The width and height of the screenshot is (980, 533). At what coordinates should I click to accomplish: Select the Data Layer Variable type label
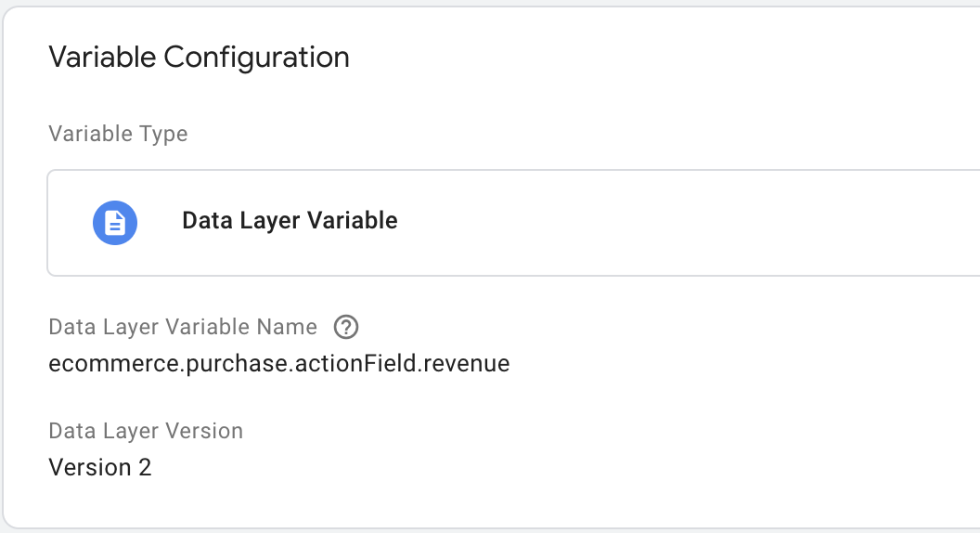click(x=290, y=221)
